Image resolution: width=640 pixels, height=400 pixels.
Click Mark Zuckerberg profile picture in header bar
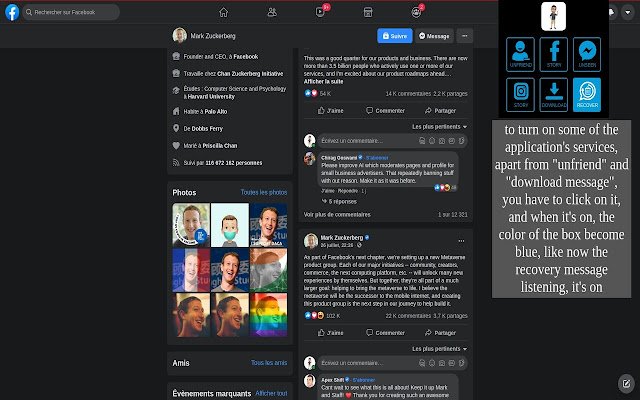[180, 36]
